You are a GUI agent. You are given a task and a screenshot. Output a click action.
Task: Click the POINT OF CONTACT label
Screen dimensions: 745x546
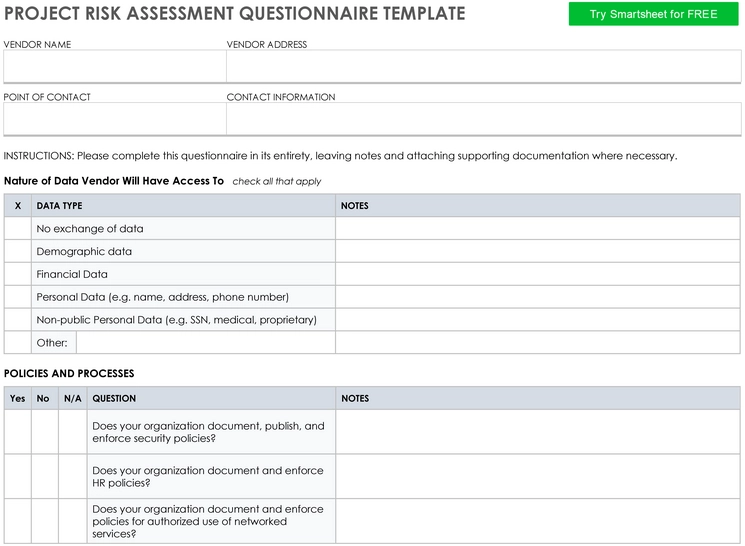coord(47,97)
